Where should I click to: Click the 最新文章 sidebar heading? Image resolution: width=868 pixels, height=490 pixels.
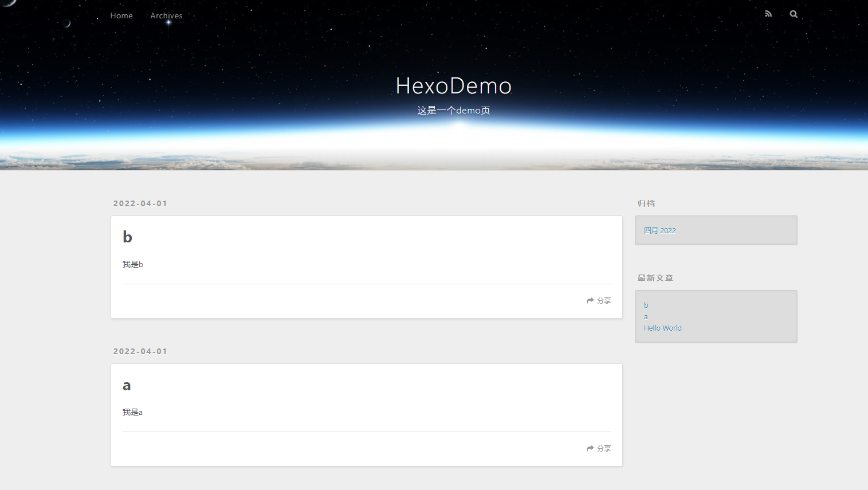pyautogui.click(x=655, y=277)
